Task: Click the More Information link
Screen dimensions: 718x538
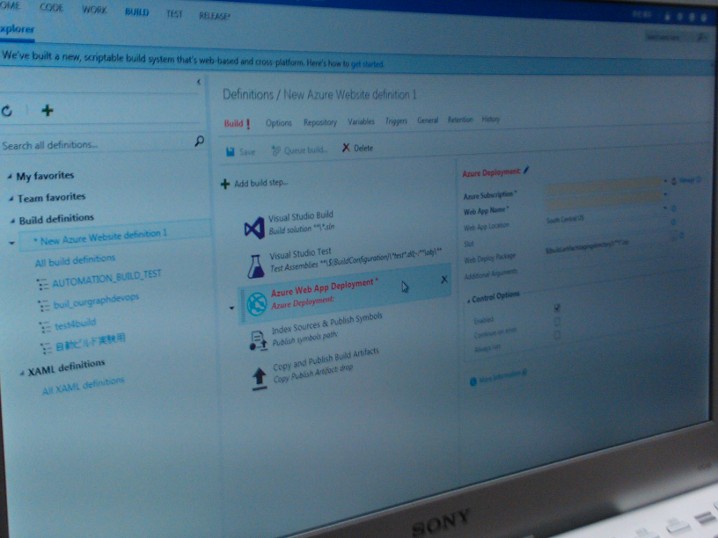Action: coord(503,376)
